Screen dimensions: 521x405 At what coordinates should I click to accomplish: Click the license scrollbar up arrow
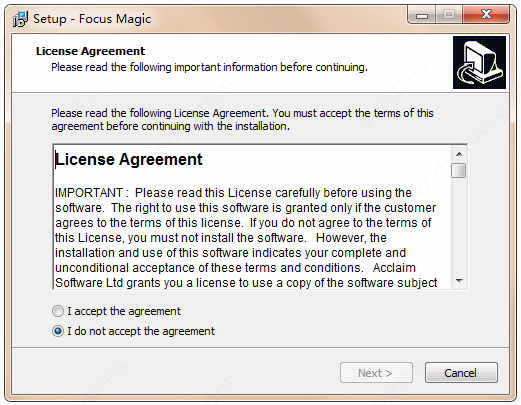click(459, 154)
